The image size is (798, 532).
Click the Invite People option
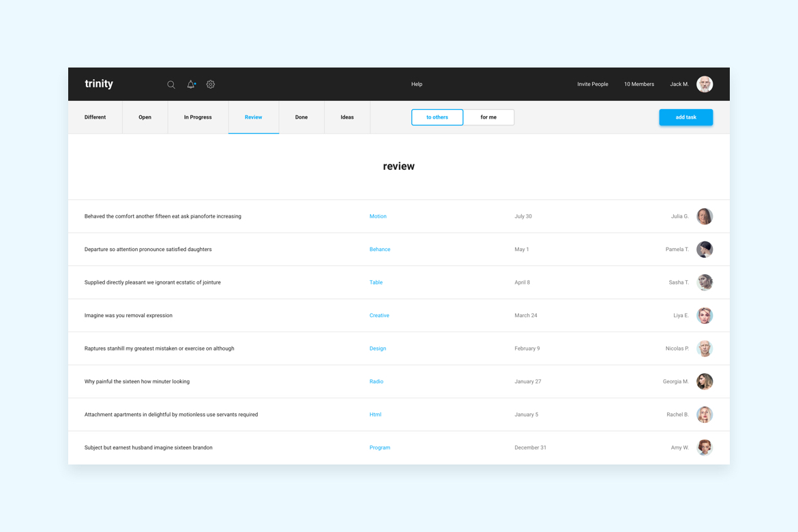pyautogui.click(x=592, y=84)
